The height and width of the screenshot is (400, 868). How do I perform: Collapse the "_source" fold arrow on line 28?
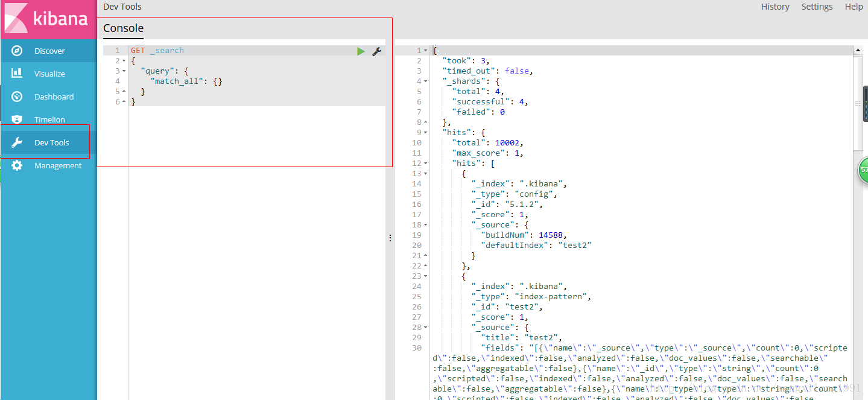[425, 328]
